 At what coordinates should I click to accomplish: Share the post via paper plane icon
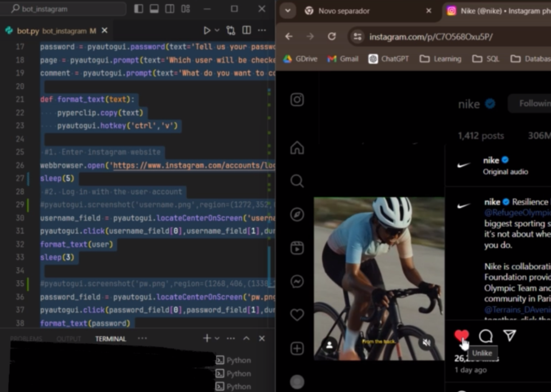pos(510,335)
